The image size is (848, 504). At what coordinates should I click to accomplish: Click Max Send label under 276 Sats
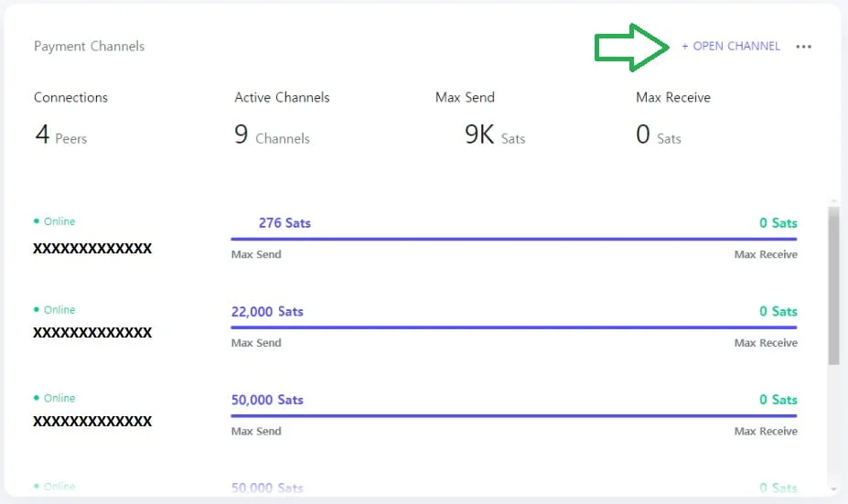tap(256, 254)
